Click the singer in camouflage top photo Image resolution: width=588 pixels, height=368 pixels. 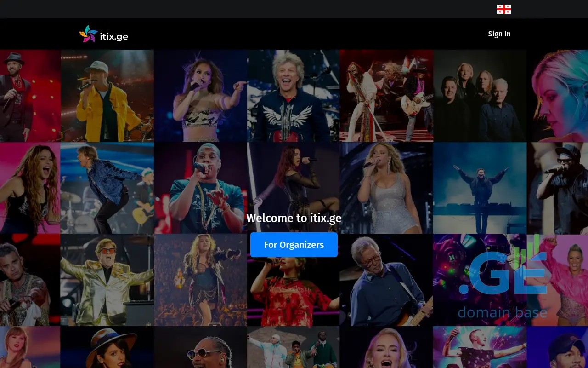tap(200, 96)
